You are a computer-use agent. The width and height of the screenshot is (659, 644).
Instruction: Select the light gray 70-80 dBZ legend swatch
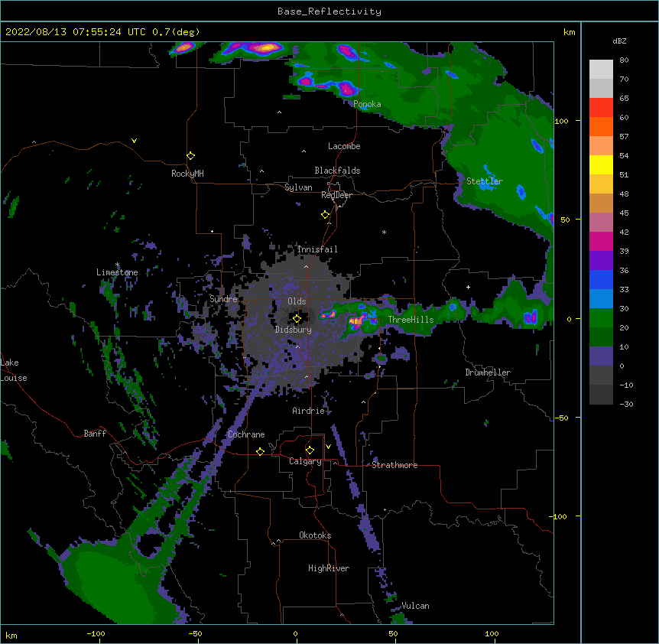point(601,70)
